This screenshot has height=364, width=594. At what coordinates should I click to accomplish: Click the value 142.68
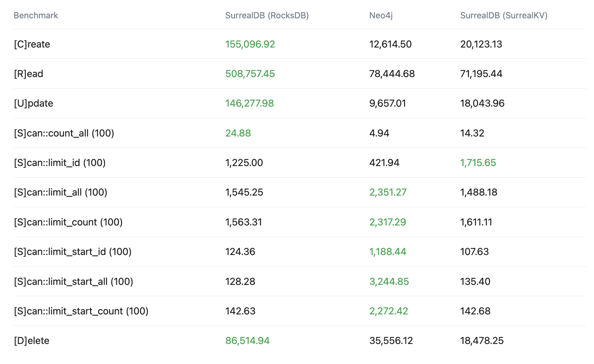(475, 311)
